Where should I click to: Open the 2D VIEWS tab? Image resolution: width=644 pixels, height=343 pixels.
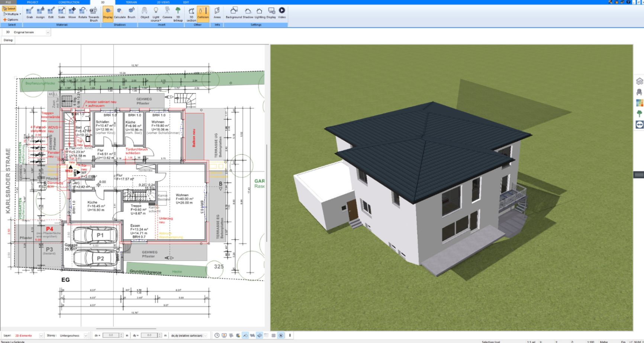click(163, 2)
